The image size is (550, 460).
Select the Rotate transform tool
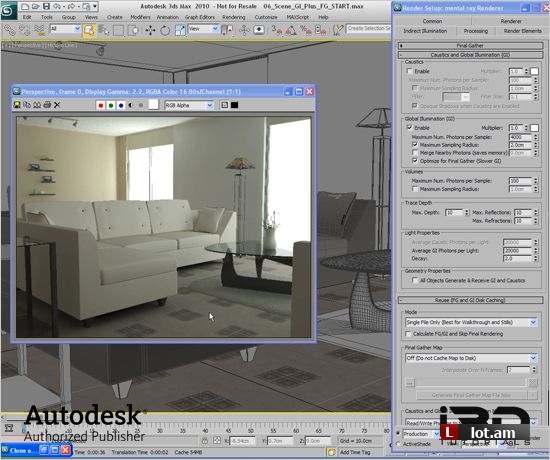[165, 31]
